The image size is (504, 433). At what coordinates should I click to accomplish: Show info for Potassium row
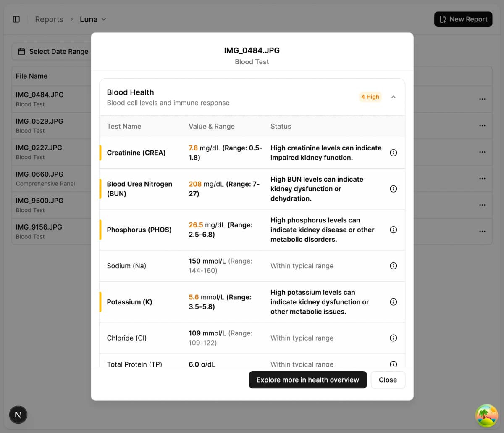[x=394, y=302]
